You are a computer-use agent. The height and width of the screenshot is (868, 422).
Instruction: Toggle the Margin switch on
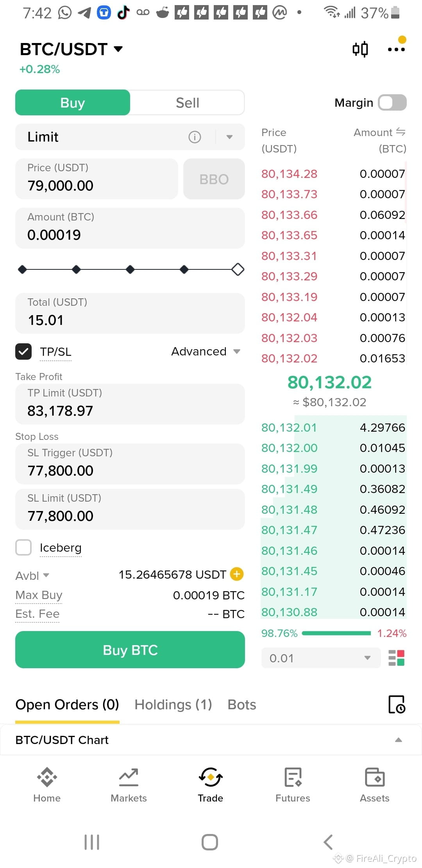click(x=392, y=103)
